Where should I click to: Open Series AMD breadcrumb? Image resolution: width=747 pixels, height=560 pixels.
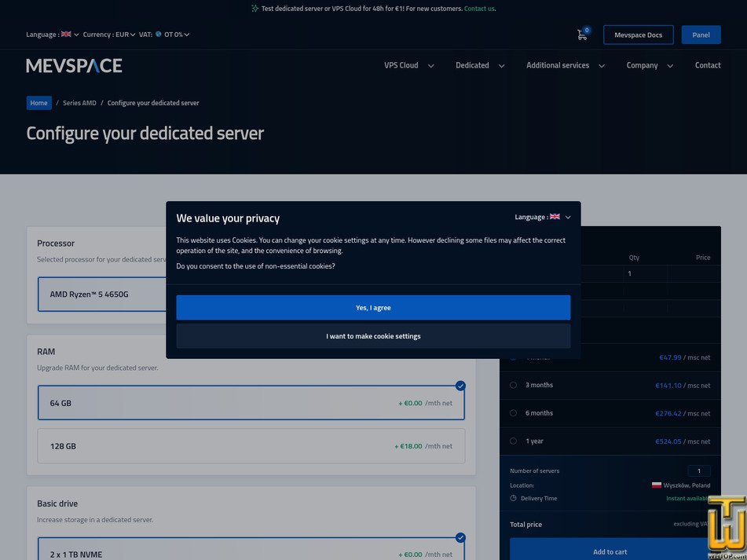(79, 103)
